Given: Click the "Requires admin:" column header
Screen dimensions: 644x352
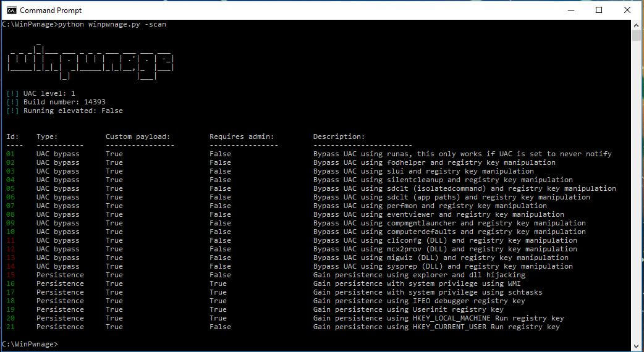Looking at the screenshot, I should pyautogui.click(x=241, y=136).
